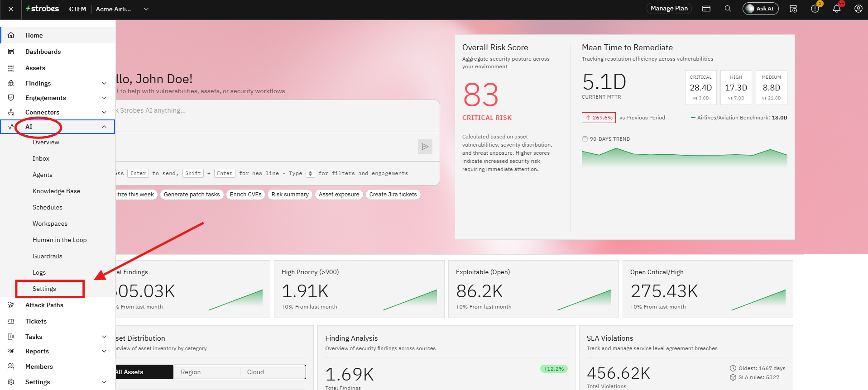Open Dashboards in sidebar
Viewport: 868px width, 390px height.
pyautogui.click(x=58, y=52)
